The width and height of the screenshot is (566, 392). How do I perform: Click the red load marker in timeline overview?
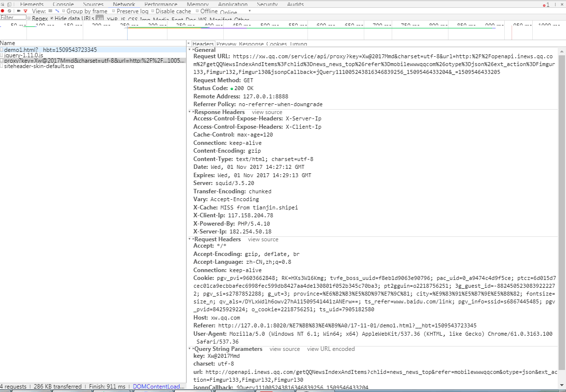(x=512, y=32)
